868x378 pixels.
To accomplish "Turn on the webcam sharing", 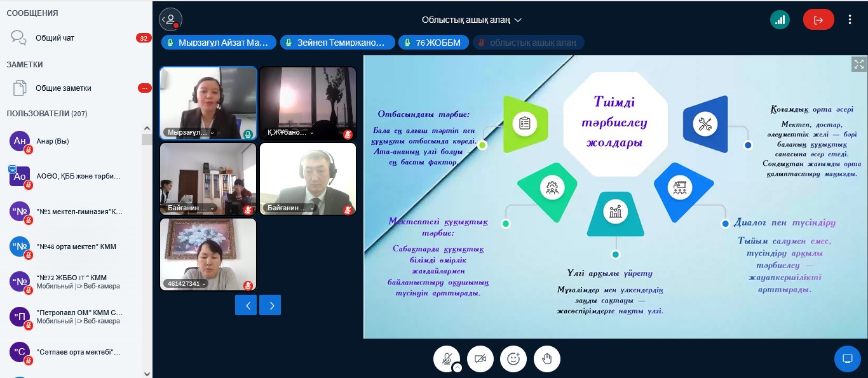I will (480, 359).
